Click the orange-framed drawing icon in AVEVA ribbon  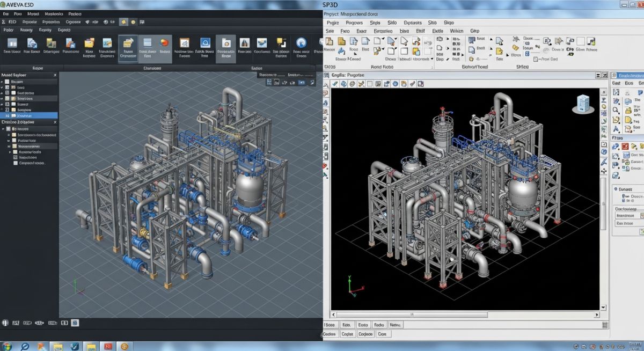tap(184, 42)
